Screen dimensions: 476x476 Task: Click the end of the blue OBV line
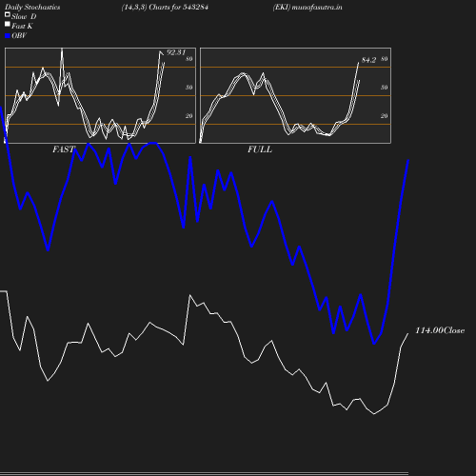coord(408,161)
